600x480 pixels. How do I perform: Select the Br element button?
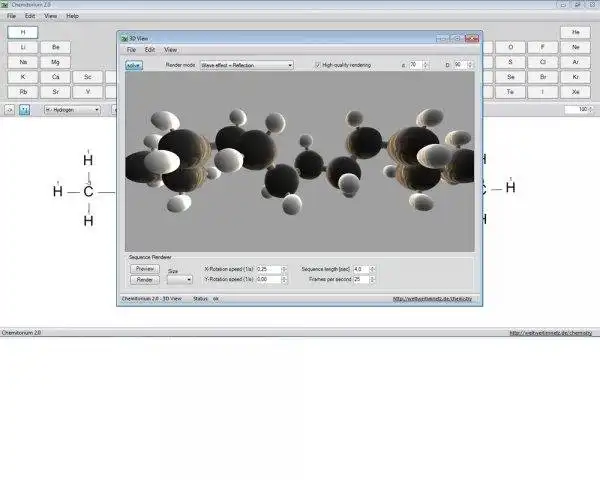coord(543,77)
